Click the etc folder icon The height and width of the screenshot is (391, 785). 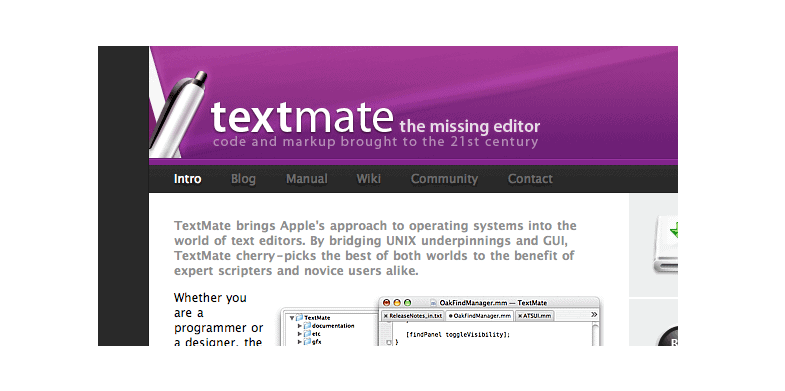[x=307, y=334]
